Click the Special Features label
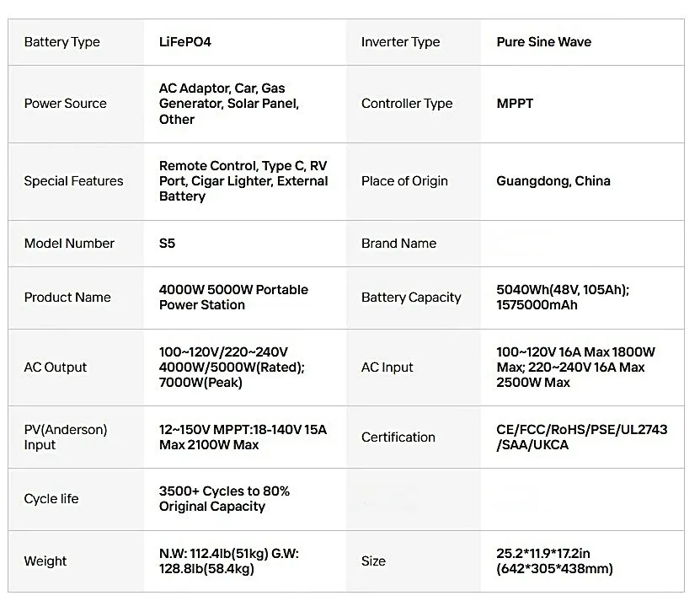The image size is (700, 601). (73, 181)
